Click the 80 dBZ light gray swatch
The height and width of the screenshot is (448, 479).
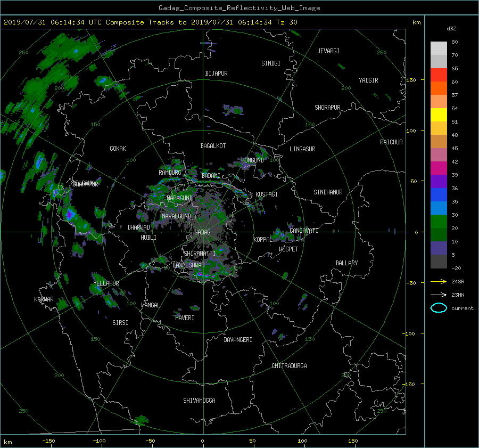click(x=439, y=48)
